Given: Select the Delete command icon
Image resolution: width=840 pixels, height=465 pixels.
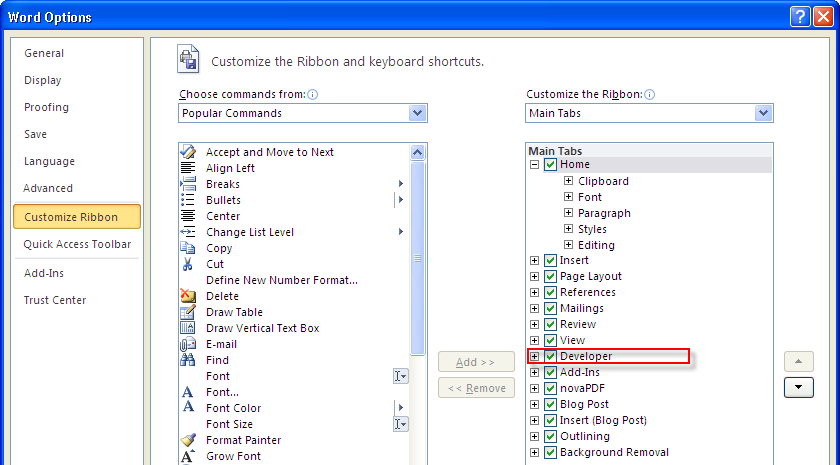Looking at the screenshot, I should [188, 296].
